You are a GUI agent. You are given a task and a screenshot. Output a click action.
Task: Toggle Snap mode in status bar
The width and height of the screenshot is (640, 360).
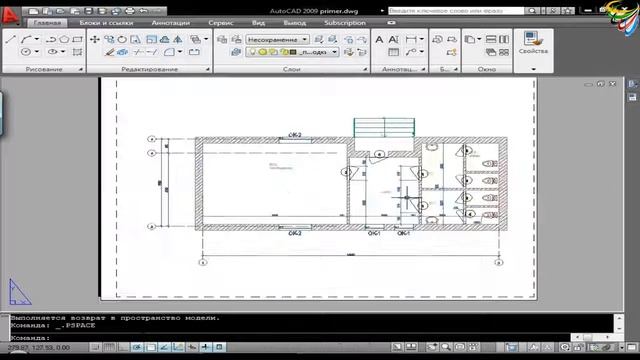(96, 347)
